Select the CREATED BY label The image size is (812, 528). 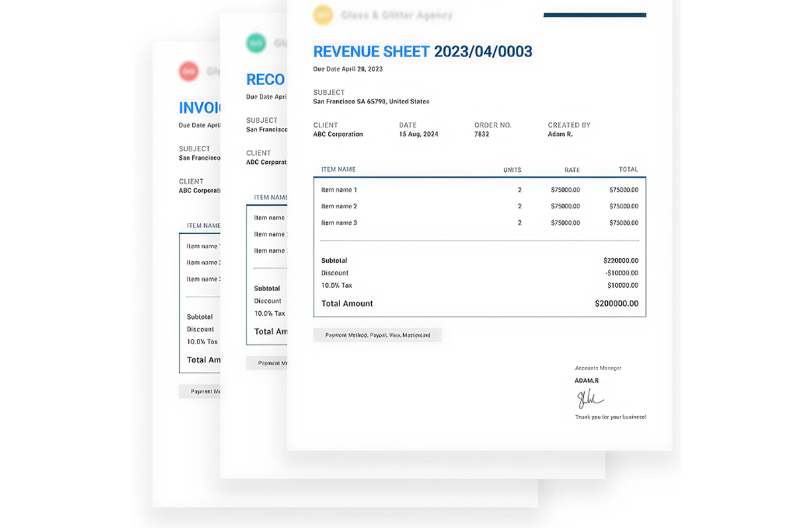569,125
